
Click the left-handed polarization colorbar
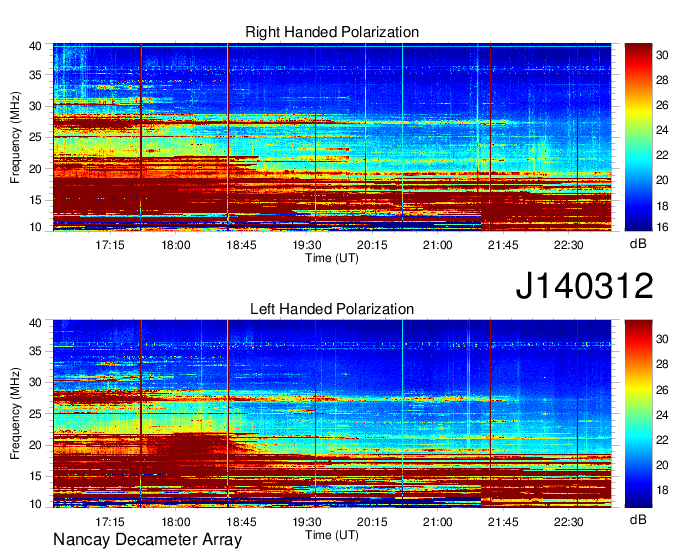click(638, 414)
